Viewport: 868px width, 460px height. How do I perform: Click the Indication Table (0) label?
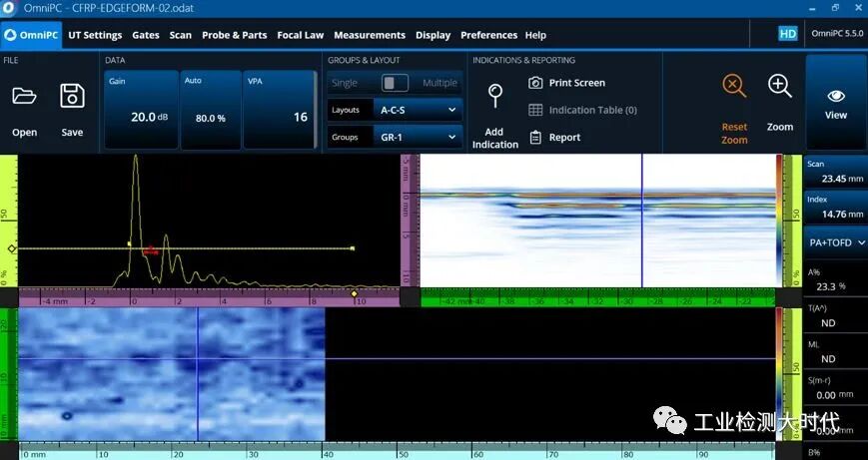593,110
